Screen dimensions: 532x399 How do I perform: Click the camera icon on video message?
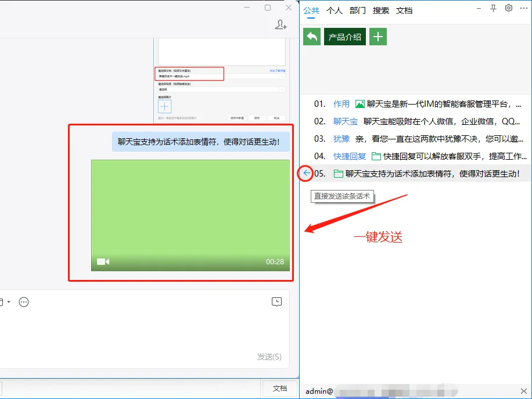(103, 261)
